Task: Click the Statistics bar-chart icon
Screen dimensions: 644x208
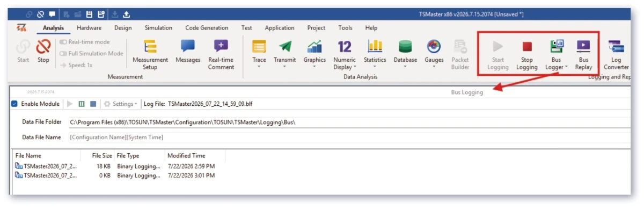Action: (x=375, y=47)
